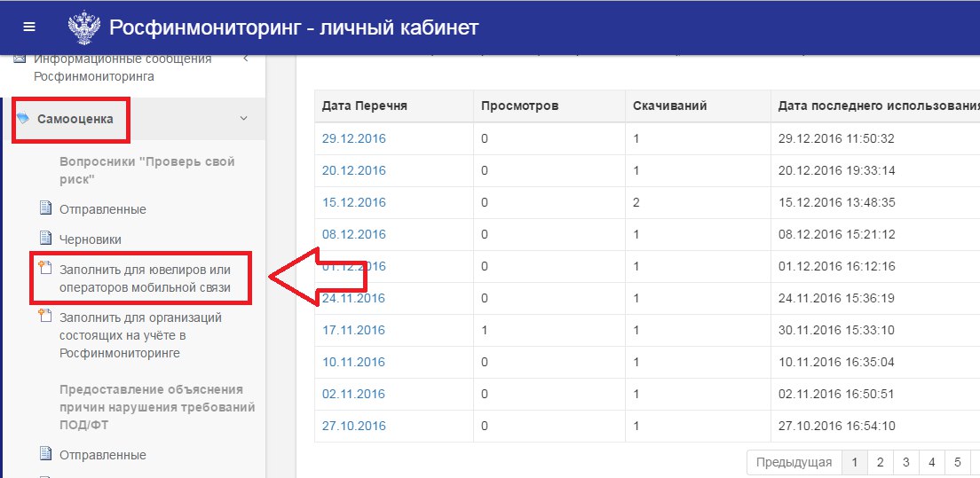Click views value 1 in 17.11.2016 row
This screenshot has width=980, height=478.
tap(485, 330)
